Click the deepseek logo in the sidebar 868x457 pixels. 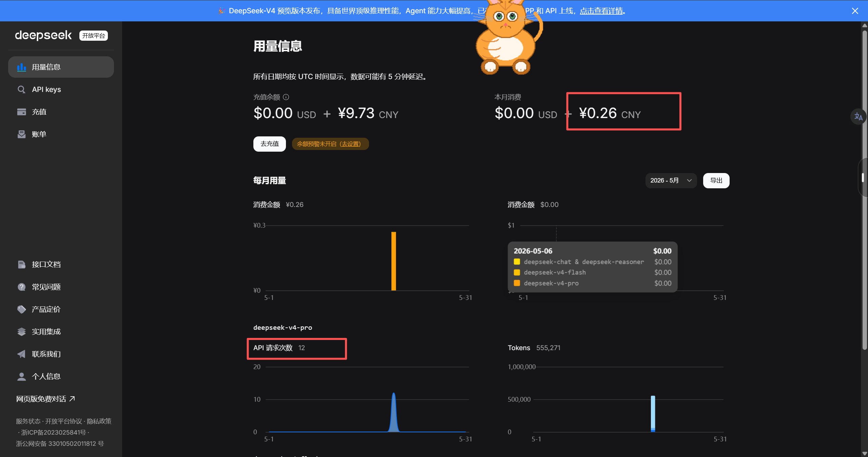(43, 35)
